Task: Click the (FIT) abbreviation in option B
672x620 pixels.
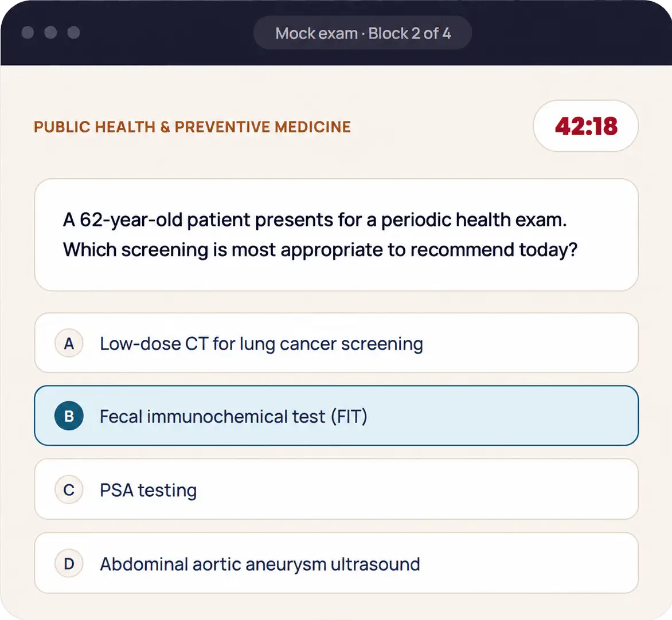Action: click(x=349, y=416)
